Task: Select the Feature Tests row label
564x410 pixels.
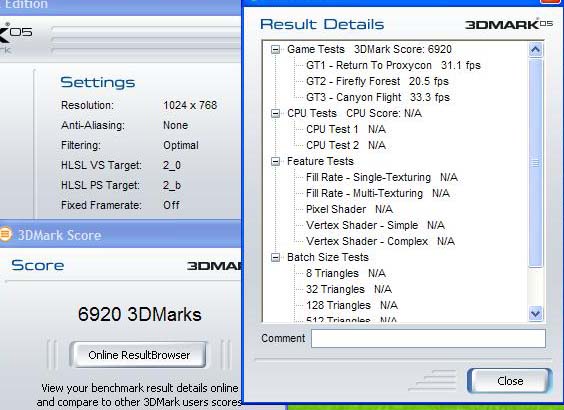Action: (320, 161)
